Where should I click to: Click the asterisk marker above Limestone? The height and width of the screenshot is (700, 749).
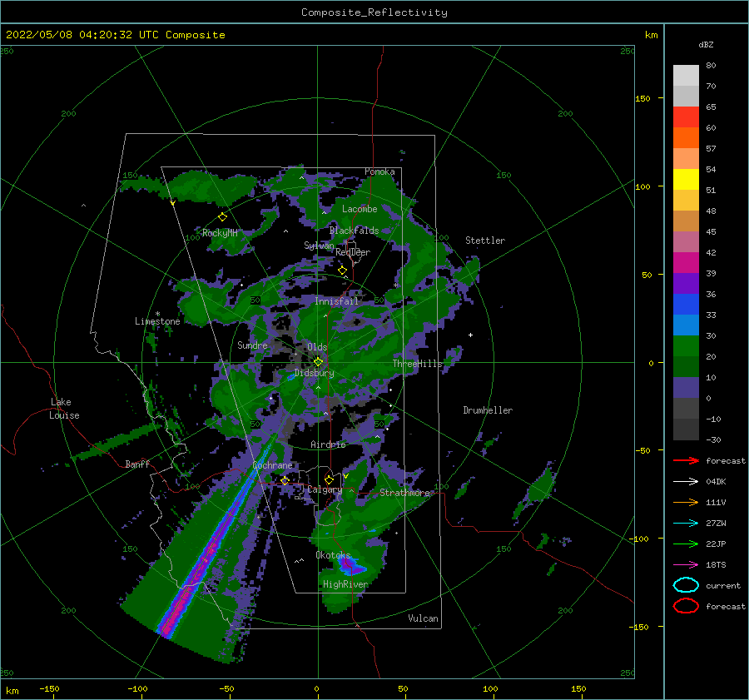point(158,314)
